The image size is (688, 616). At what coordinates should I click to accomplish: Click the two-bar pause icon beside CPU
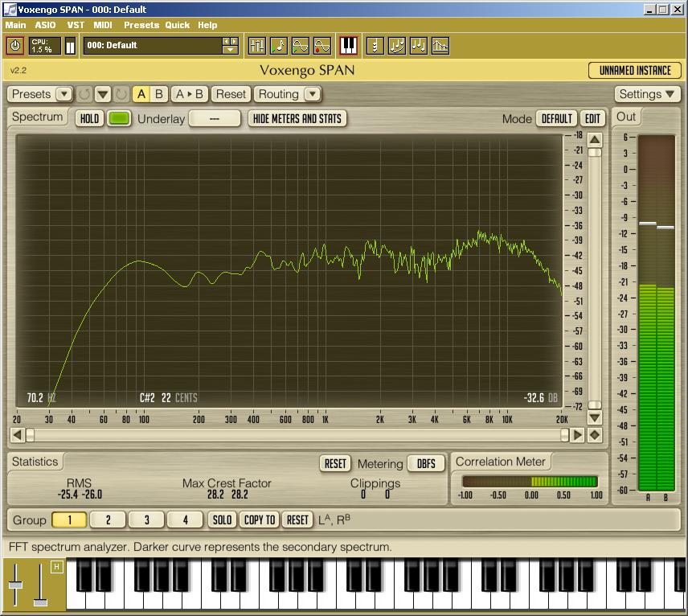pos(70,46)
